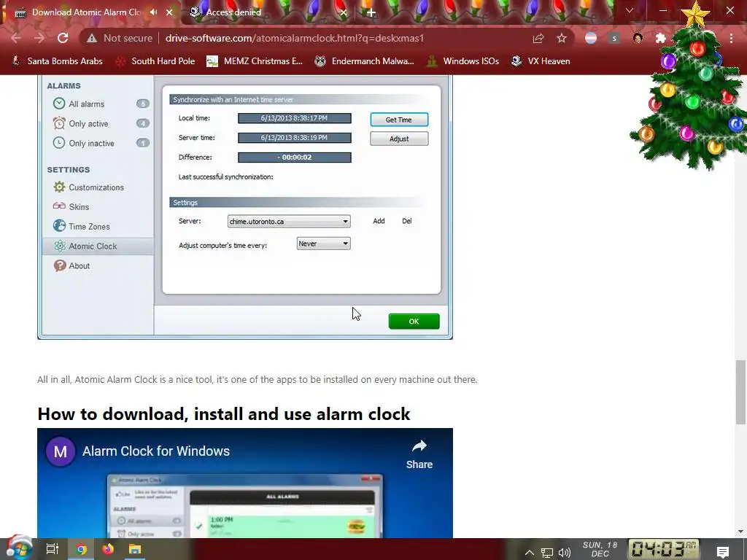
Task: Click Del server link
Action: [407, 221]
